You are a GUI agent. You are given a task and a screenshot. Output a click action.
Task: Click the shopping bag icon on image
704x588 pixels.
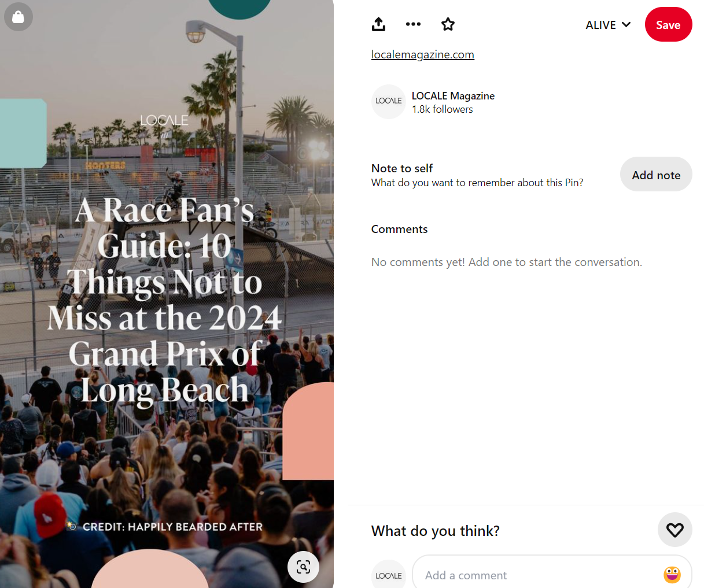19,17
